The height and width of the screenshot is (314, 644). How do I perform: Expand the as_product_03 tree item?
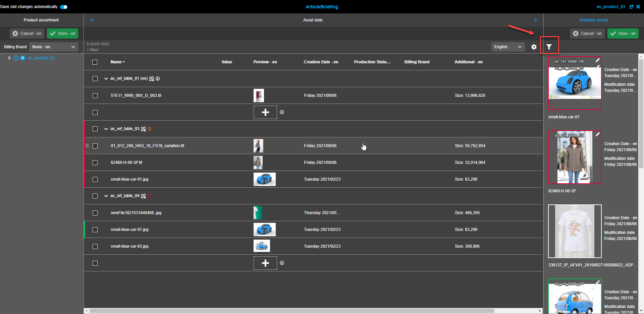pos(9,58)
